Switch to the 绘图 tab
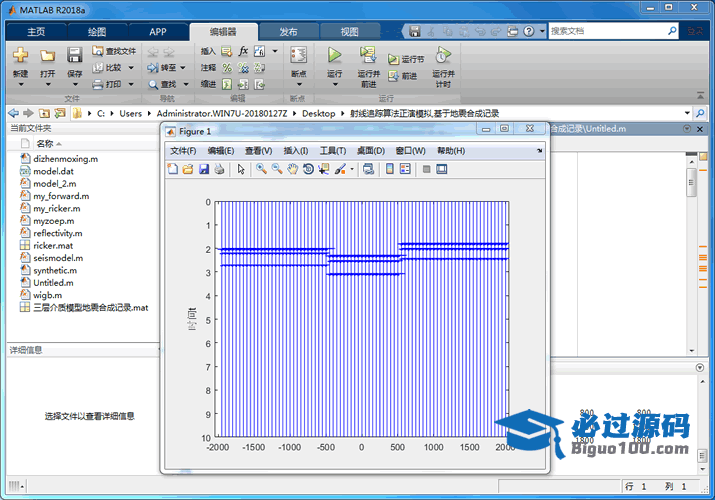 pos(97,32)
